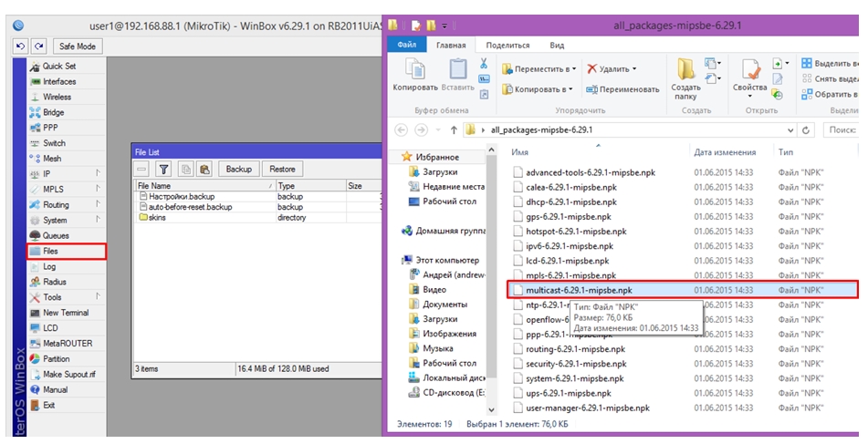Open Queues in WinBox sidebar
Screen dimensions: 868x444
click(67, 235)
